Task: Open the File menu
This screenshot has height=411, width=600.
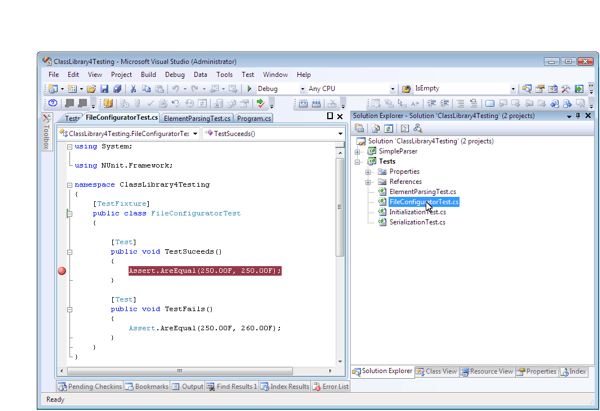Action: [54, 75]
